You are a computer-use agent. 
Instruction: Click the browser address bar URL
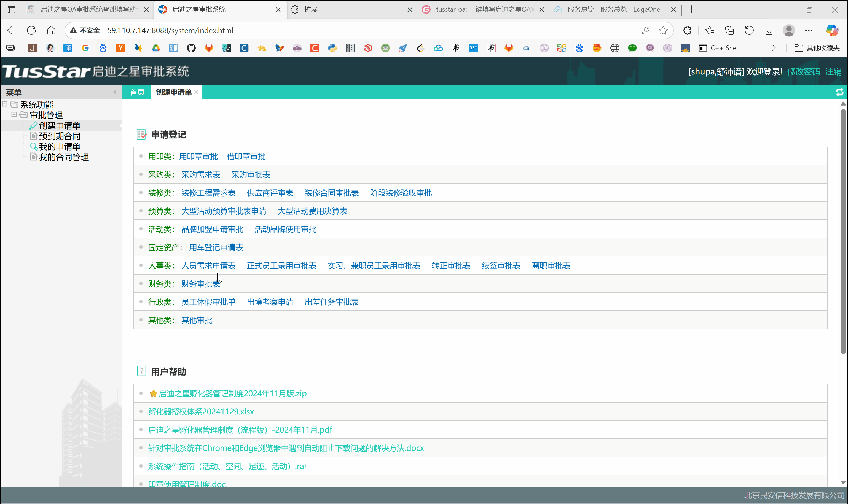coord(170,31)
